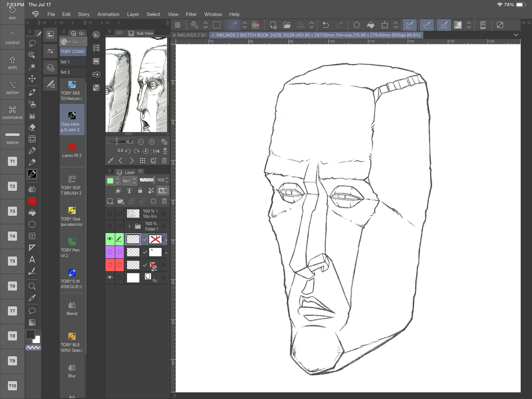Flip the Sub View image horizontally
Screen dimensions: 532x399
pyautogui.click(x=156, y=151)
